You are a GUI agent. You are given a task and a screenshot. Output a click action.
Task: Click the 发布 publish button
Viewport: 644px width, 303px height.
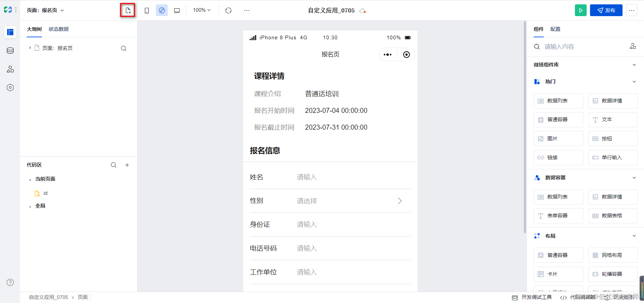tap(606, 10)
